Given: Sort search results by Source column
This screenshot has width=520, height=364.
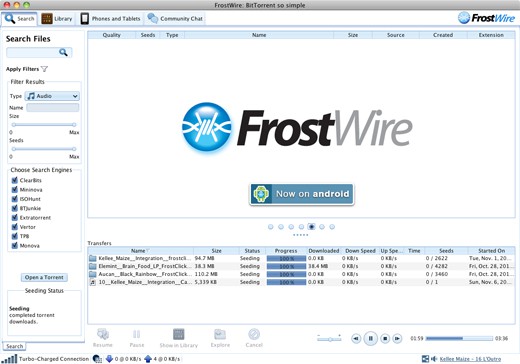Looking at the screenshot, I should 396,35.
